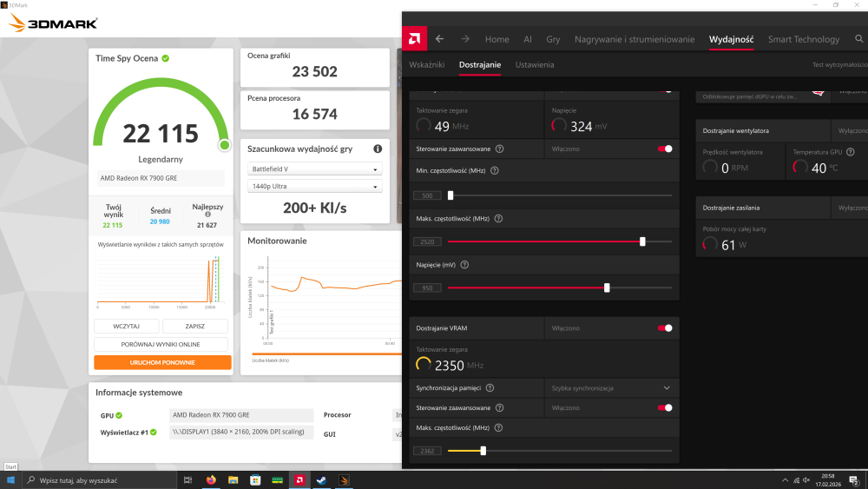Open Steam from the Windows taskbar

coord(321,479)
